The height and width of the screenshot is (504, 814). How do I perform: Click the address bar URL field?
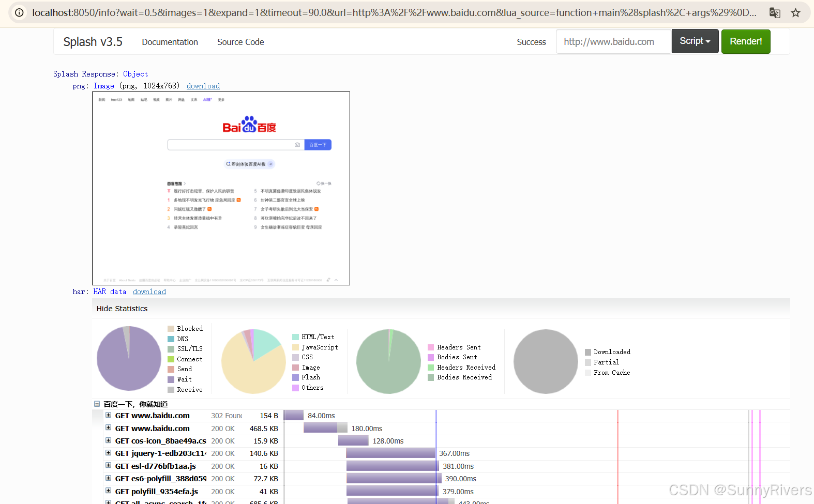pos(394,12)
